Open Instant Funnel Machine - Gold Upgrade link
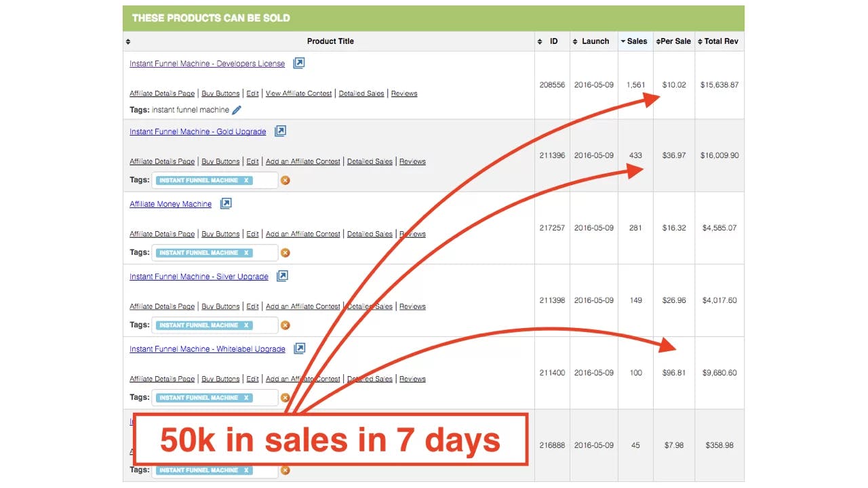The height and width of the screenshot is (488, 868). (x=198, y=131)
